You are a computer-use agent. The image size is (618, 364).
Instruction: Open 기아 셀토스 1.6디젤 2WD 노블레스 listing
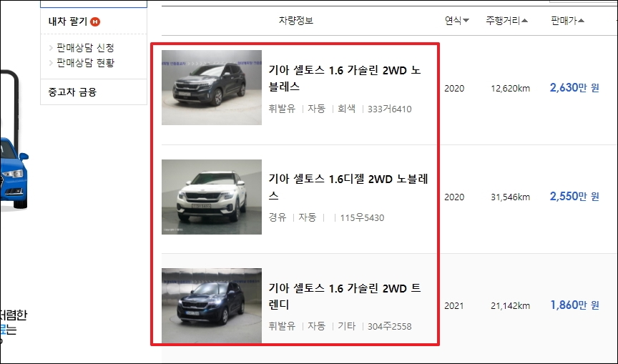(x=348, y=187)
